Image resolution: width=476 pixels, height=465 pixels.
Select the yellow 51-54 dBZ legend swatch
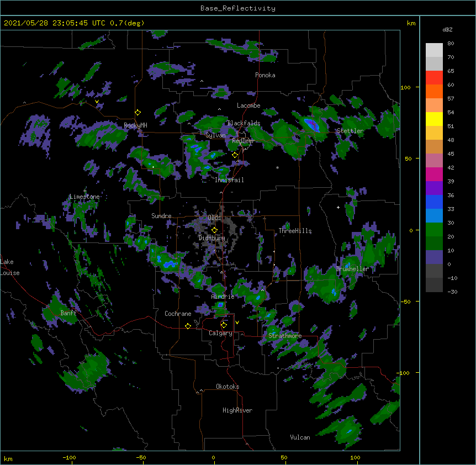point(434,119)
